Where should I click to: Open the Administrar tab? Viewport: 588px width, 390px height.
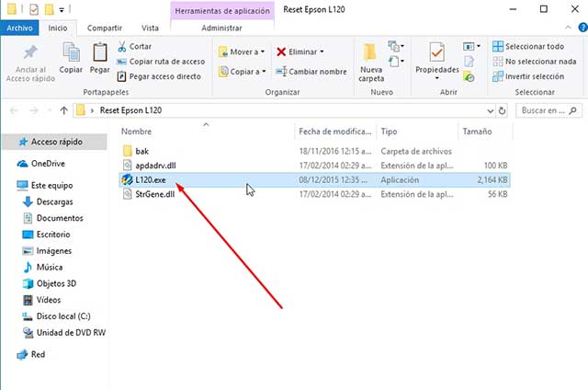221,29
